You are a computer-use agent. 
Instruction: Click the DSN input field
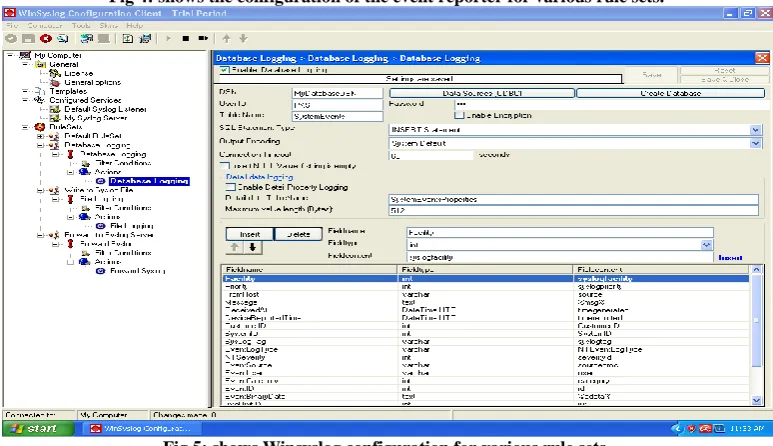337,93
